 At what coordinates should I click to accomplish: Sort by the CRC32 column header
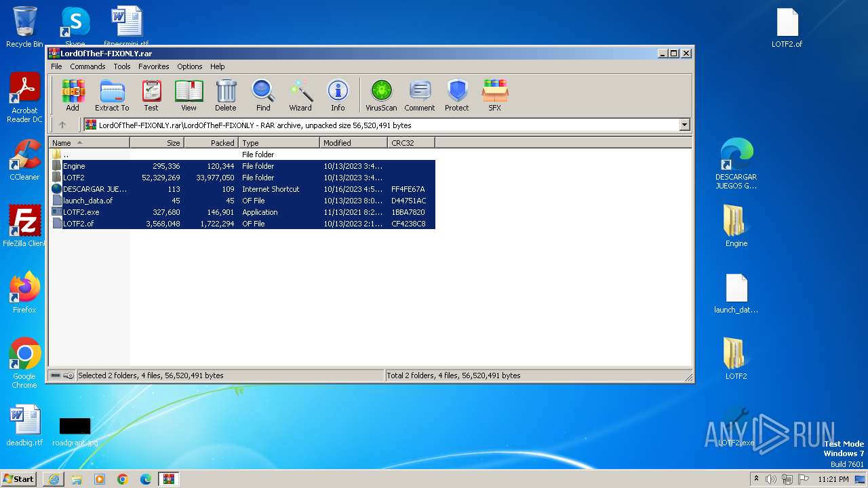pos(411,143)
